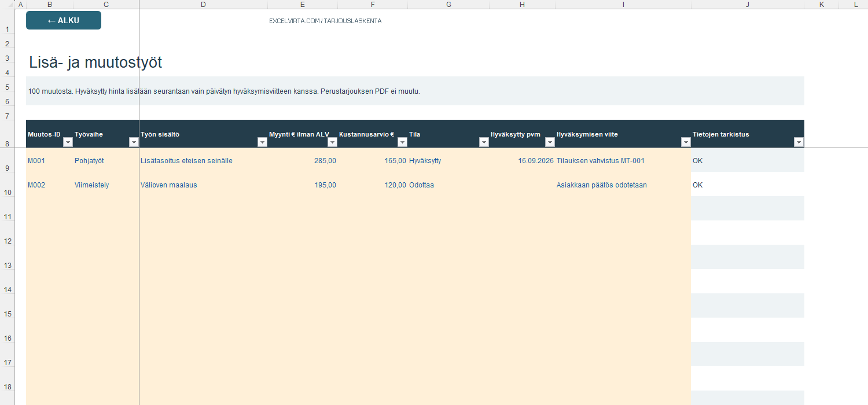Select the 'Lisä- ja muutostyöt' title

tap(95, 62)
